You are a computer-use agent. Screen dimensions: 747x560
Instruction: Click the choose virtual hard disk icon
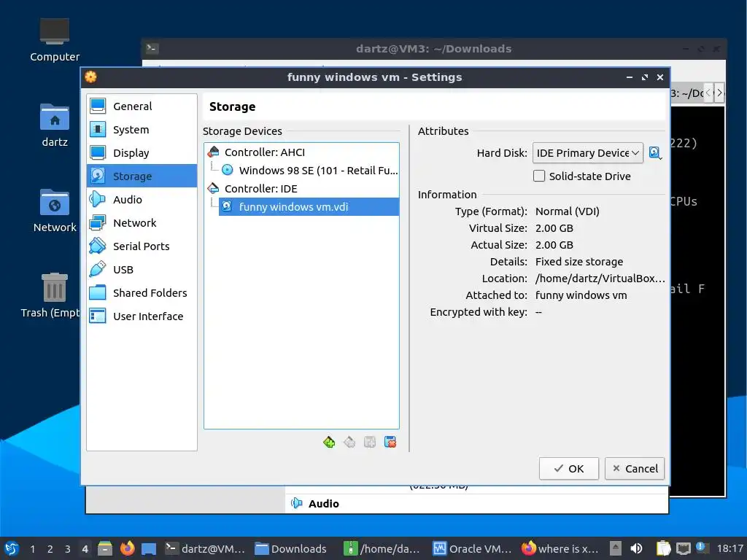(656, 153)
